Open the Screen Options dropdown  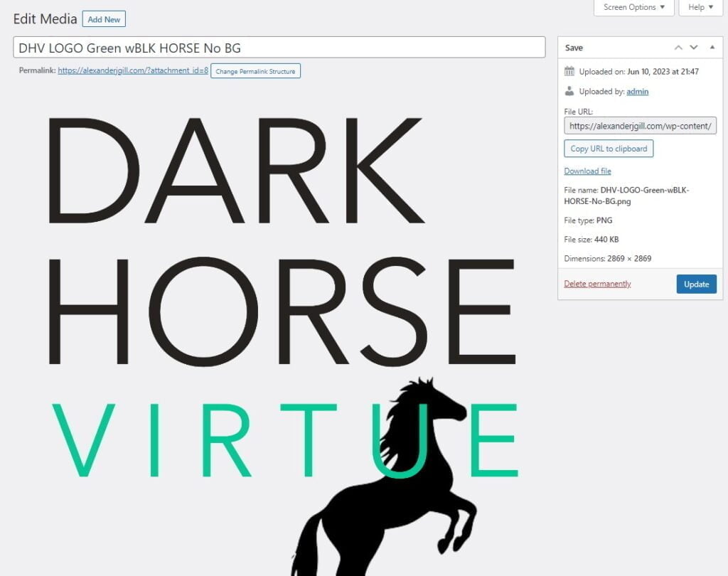pyautogui.click(x=633, y=7)
